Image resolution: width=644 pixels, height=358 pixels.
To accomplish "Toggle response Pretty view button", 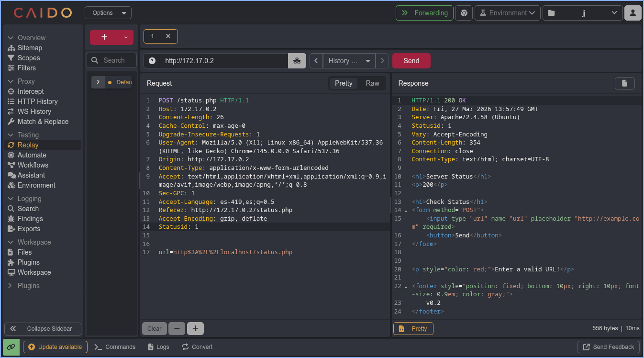I will pos(413,329).
